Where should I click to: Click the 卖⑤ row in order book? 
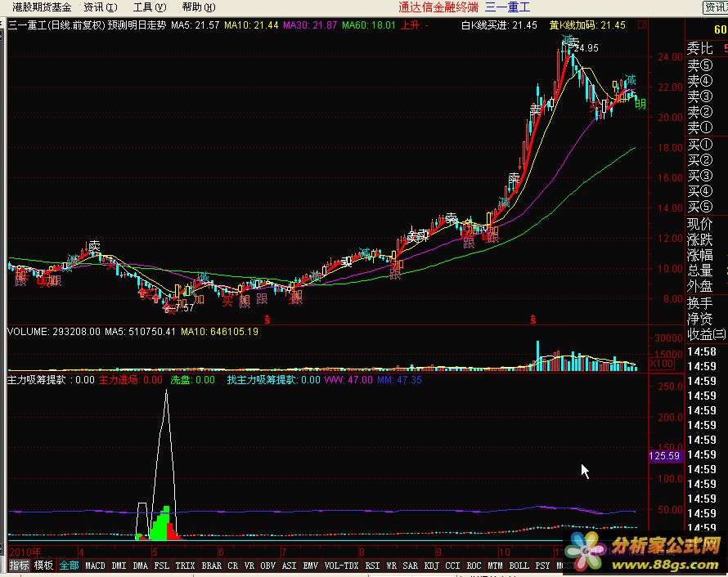pos(707,65)
